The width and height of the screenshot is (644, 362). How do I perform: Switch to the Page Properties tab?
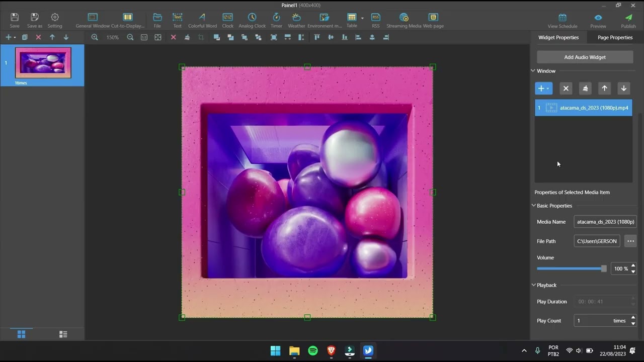coord(615,37)
